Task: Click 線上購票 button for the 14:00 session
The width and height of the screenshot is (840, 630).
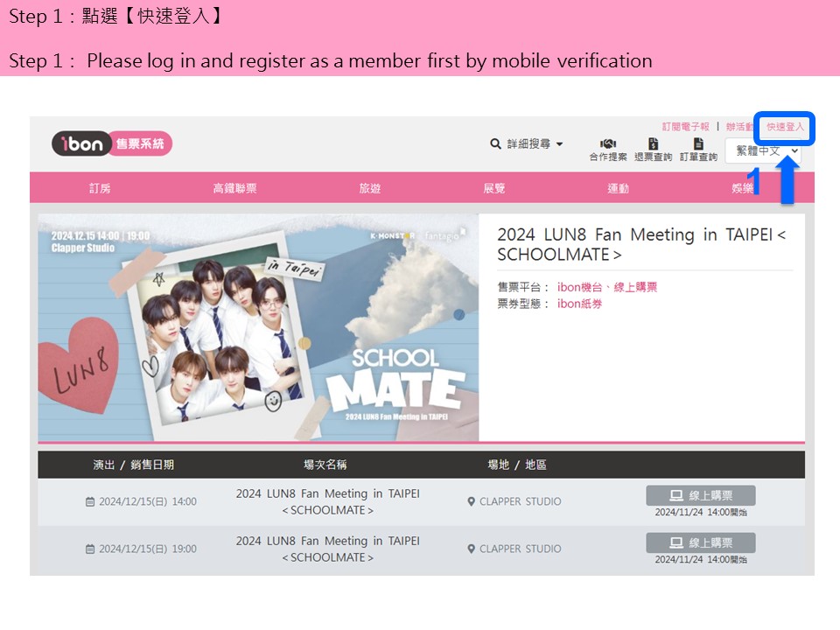Action: (x=700, y=493)
